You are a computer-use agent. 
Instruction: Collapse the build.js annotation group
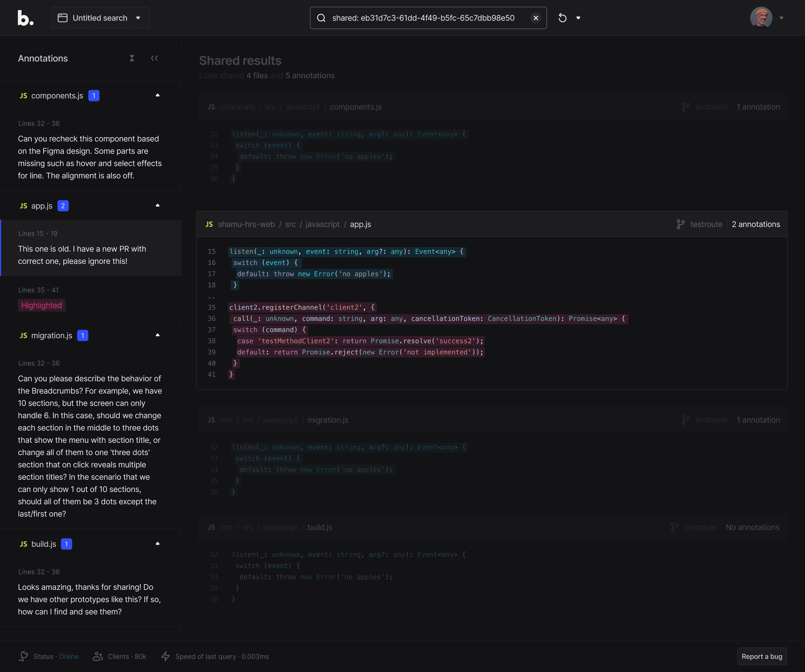[x=157, y=544]
